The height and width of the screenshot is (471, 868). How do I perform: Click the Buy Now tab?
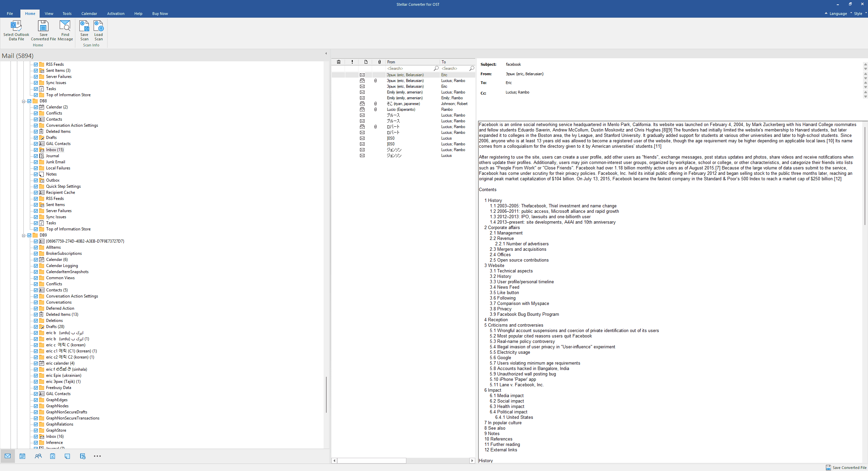(160, 14)
